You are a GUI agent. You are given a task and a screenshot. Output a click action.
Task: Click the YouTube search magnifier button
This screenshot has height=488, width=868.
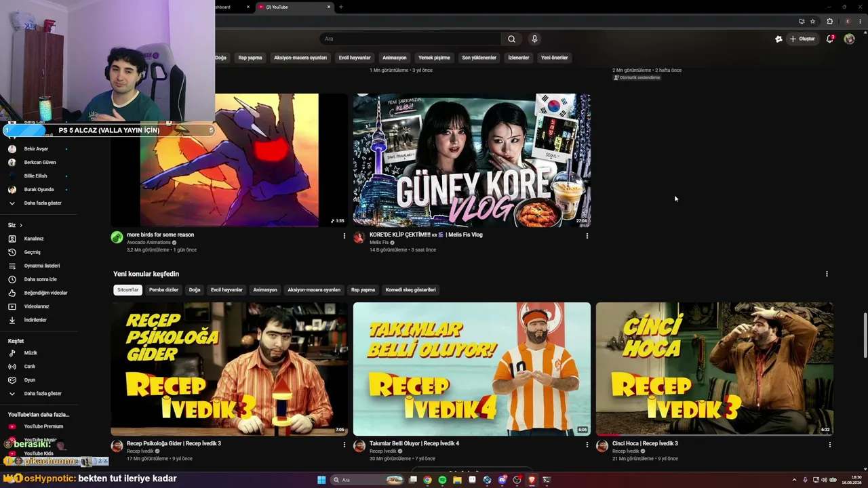coord(511,39)
